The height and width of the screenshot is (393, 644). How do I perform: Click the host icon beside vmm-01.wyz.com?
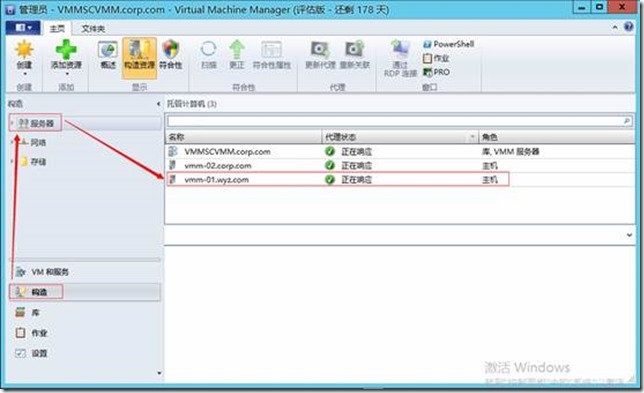[173, 179]
